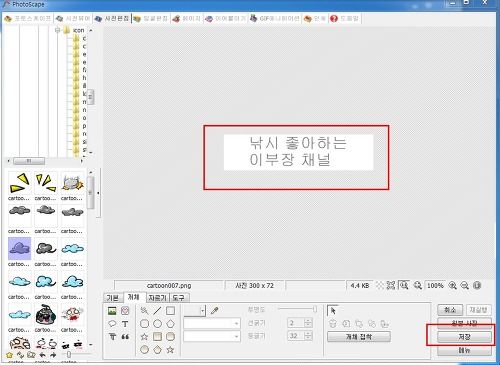This screenshot has height=365, width=500.
Task: Click the opacity slider handle
Action: (x=315, y=309)
